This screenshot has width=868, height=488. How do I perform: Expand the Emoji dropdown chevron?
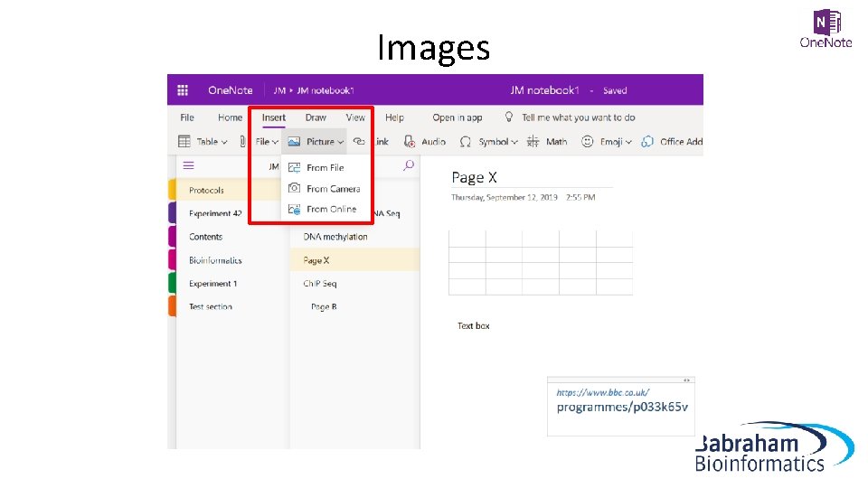[x=629, y=142]
